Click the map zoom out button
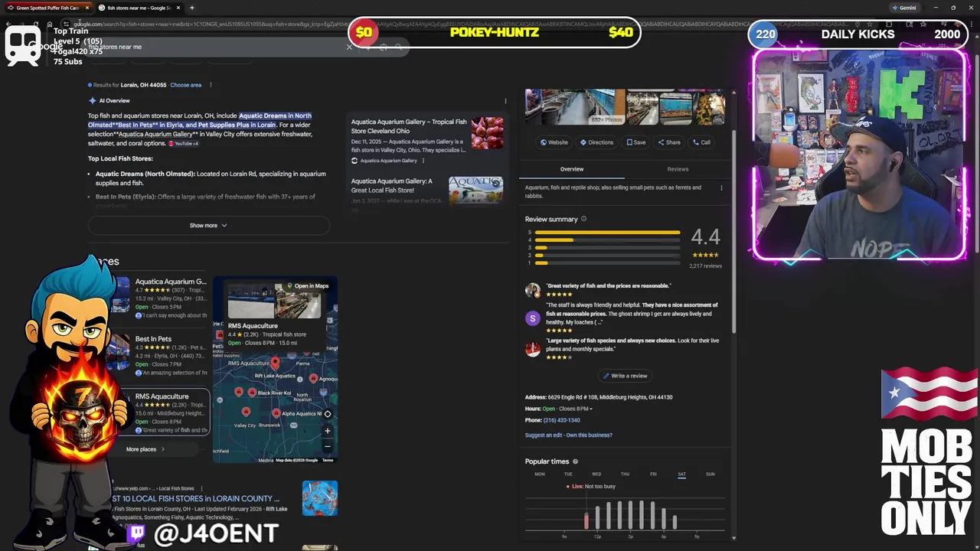The width and height of the screenshot is (980, 551). click(x=327, y=446)
